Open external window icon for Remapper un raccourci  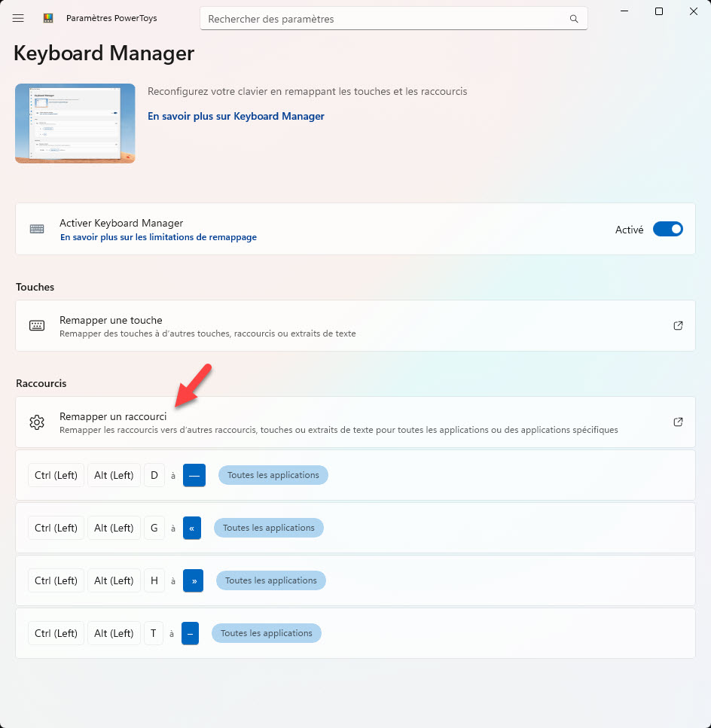click(678, 422)
